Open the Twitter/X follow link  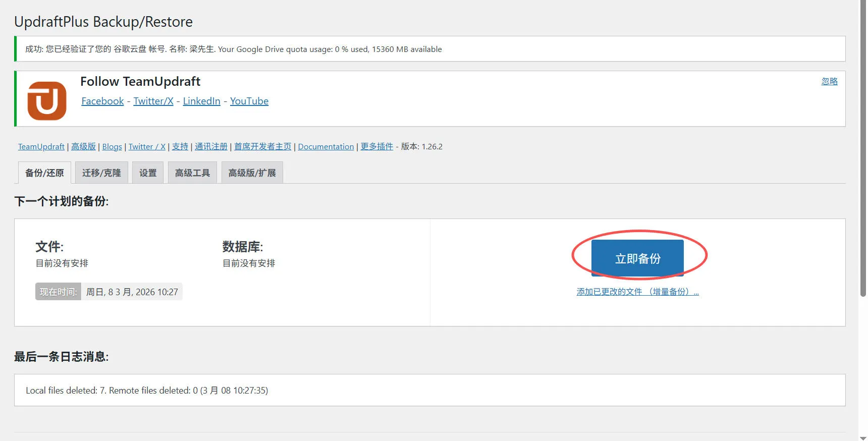click(153, 101)
